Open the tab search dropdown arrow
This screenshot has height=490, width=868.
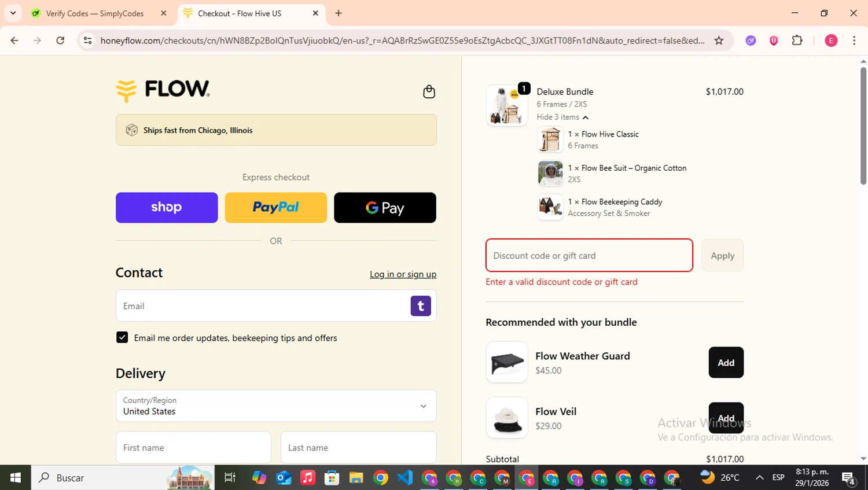[x=13, y=13]
